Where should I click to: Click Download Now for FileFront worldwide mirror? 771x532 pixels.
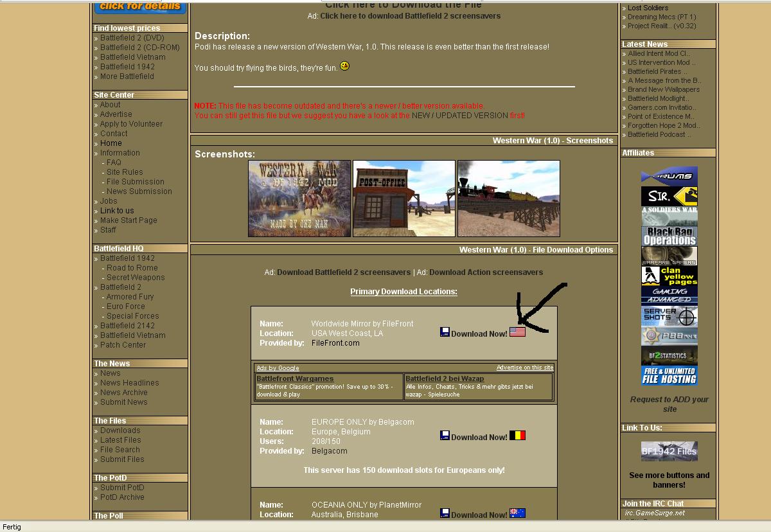[x=479, y=333]
